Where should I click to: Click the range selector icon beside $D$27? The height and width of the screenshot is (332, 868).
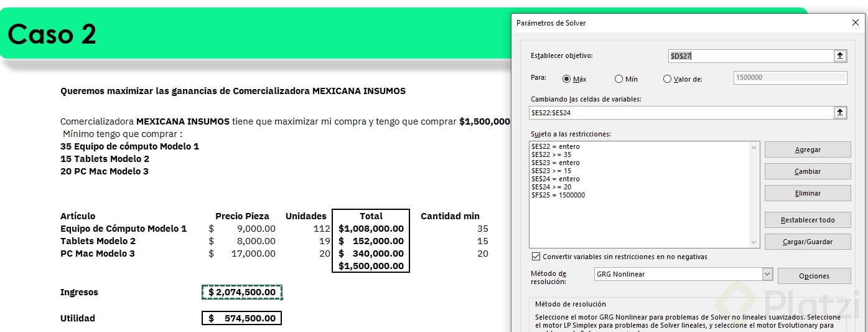click(840, 56)
